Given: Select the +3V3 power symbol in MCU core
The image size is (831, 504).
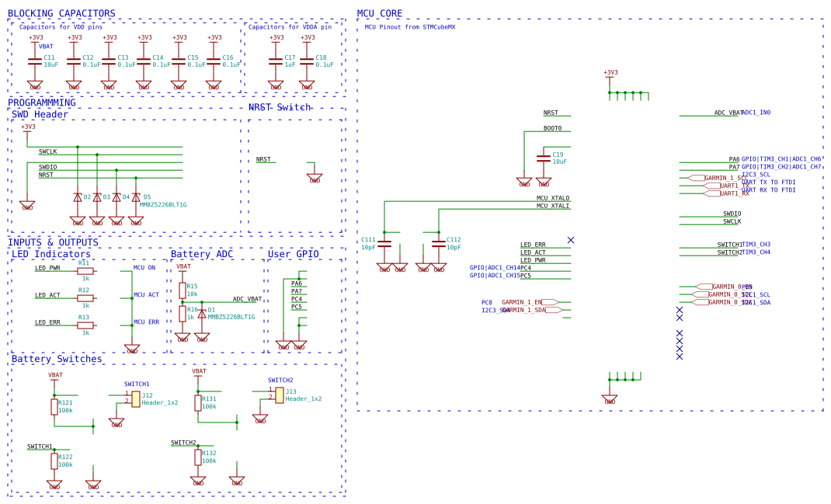Looking at the screenshot, I should pyautogui.click(x=610, y=76).
